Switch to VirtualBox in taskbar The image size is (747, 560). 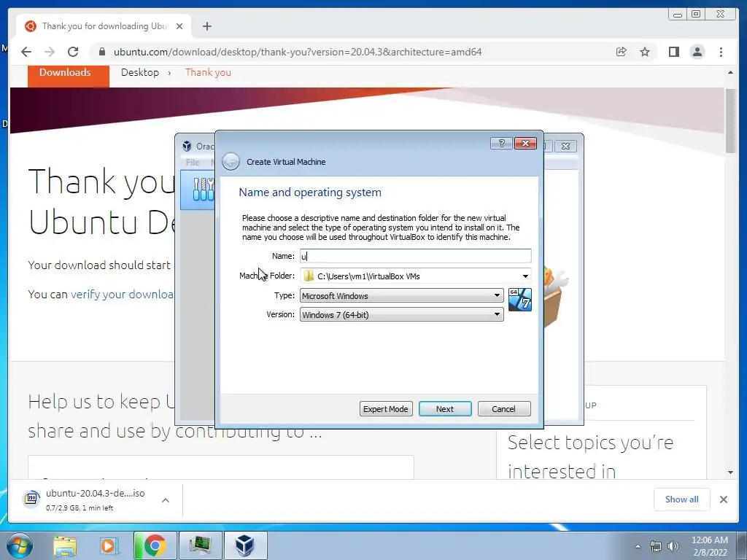[245, 545]
